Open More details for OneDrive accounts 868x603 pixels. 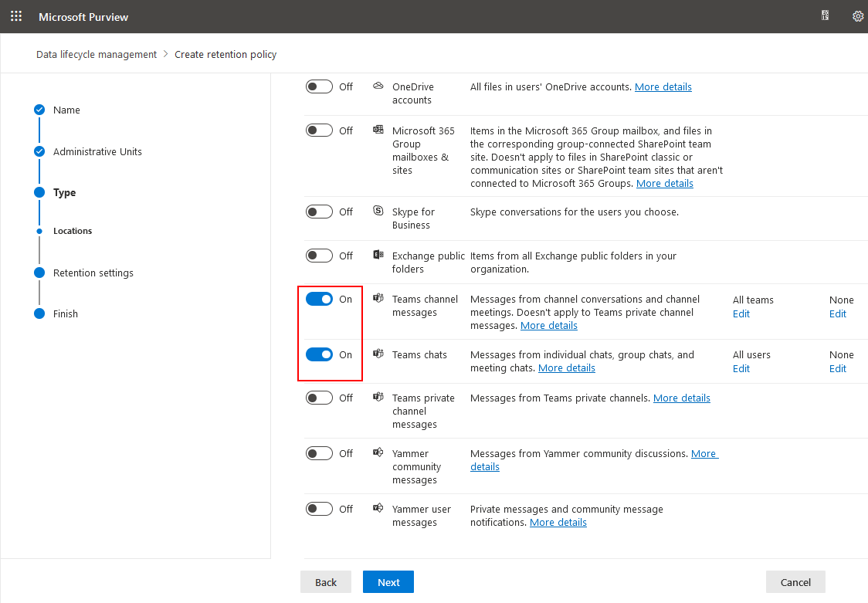click(663, 86)
